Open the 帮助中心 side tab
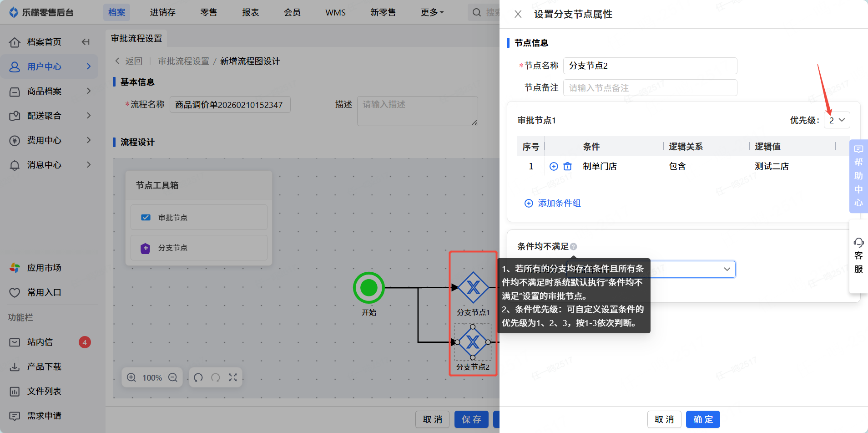The height and width of the screenshot is (433, 868). click(x=858, y=176)
